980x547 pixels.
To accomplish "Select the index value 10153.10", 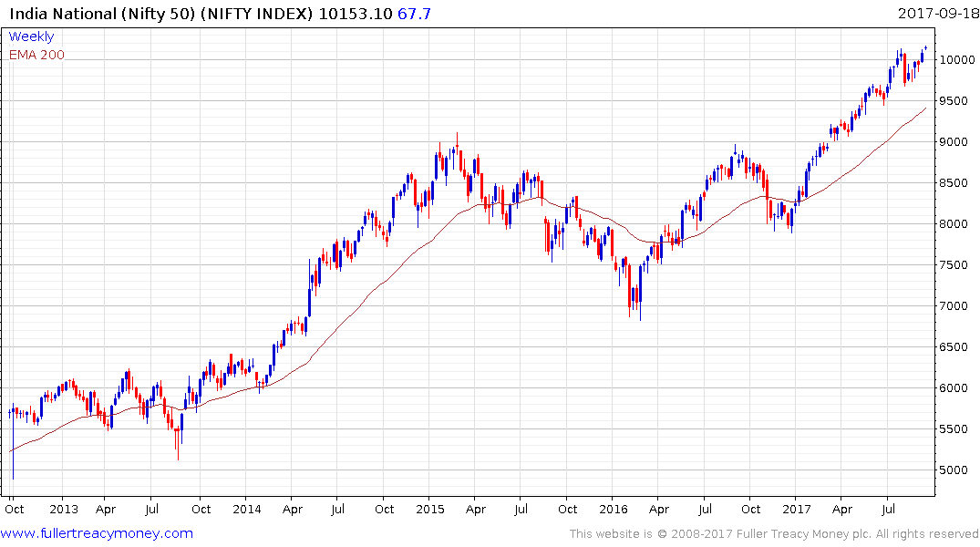I will [356, 13].
